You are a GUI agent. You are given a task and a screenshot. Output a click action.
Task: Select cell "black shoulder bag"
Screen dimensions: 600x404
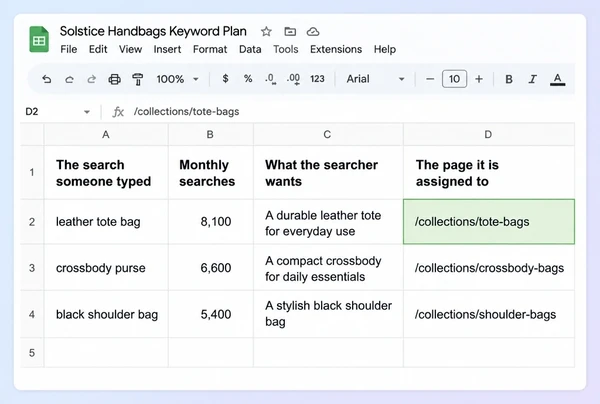coord(106,314)
